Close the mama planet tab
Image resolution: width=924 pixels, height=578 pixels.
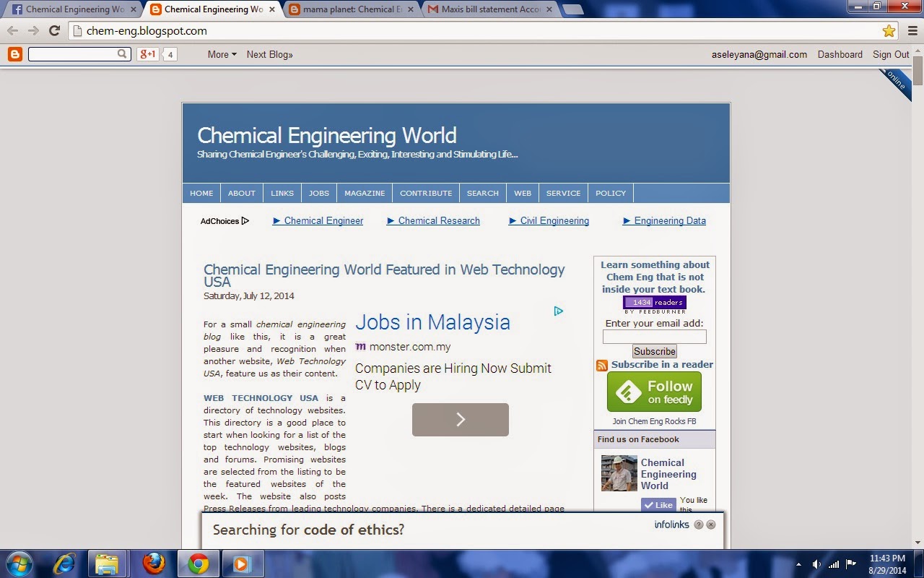pos(410,9)
